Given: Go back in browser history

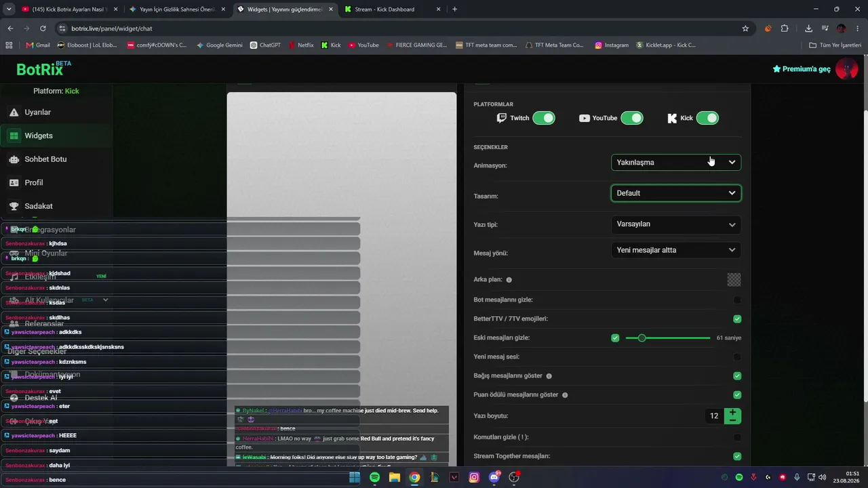Looking at the screenshot, I should coord(10,28).
